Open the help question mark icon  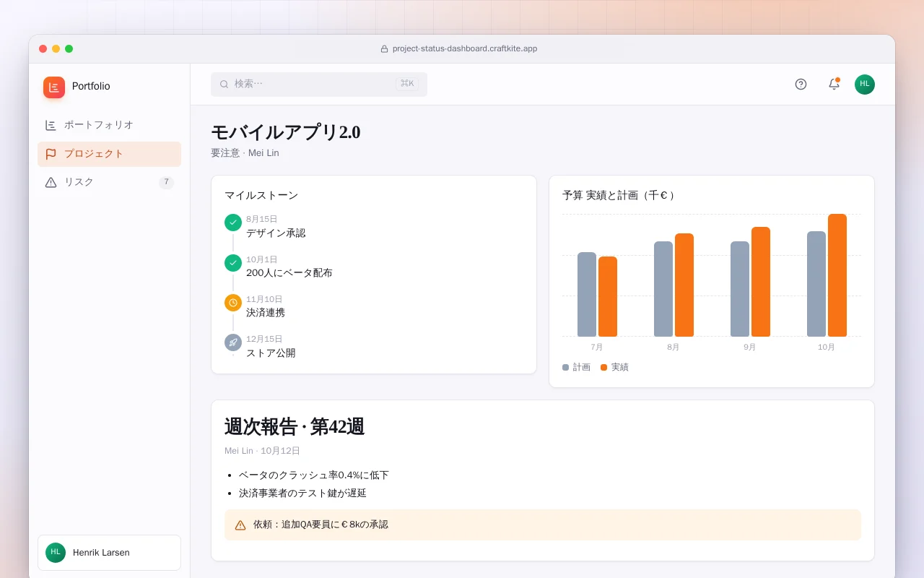coord(801,85)
